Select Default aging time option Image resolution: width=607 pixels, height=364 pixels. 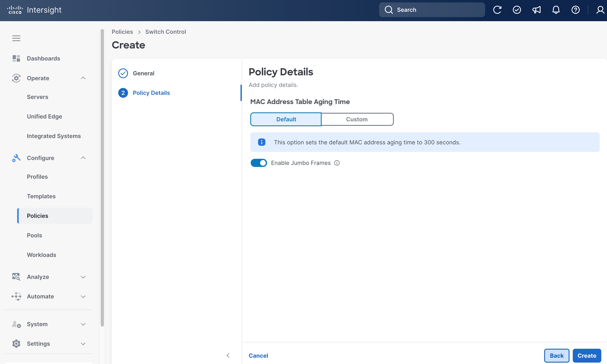click(286, 119)
